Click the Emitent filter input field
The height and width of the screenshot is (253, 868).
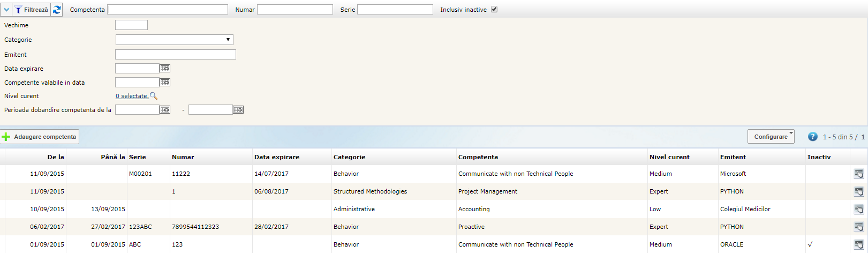click(175, 55)
